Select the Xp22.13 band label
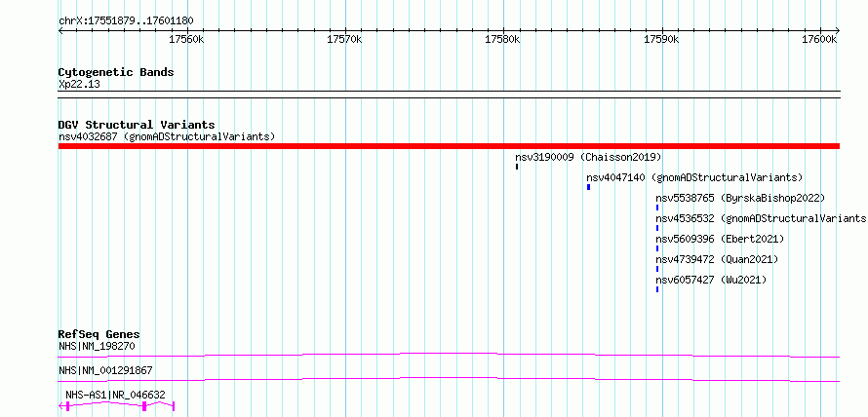Viewport: 868px width, 417px height. coord(79,85)
